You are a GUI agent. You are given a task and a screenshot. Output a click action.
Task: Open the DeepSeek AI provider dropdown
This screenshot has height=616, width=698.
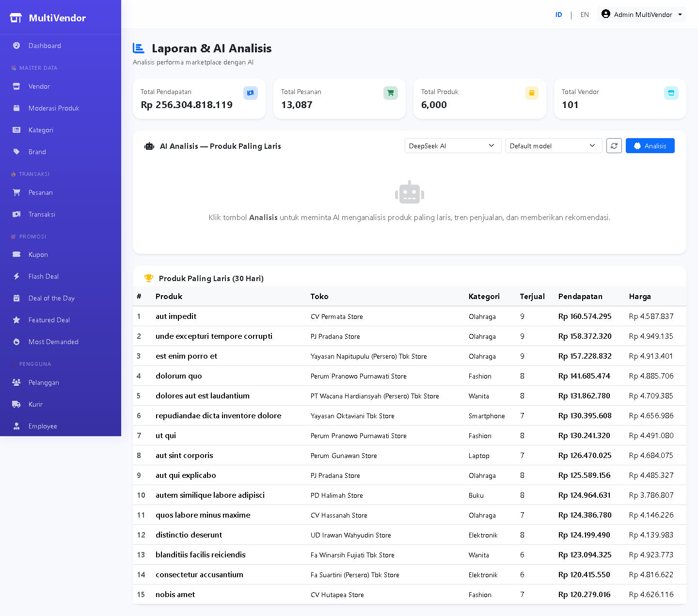453,146
